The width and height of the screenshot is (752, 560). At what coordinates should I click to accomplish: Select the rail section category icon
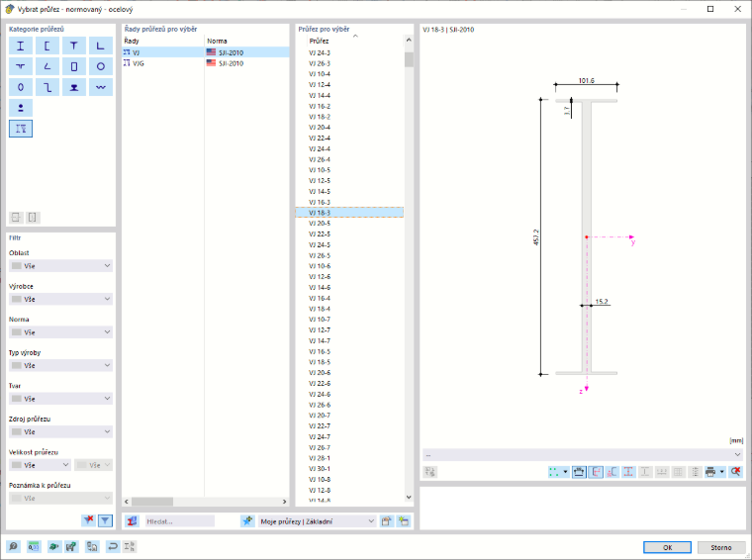tap(74, 87)
